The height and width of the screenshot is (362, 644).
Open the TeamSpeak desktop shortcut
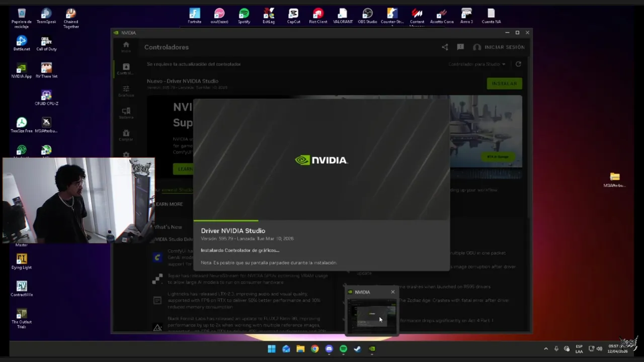[46, 16]
